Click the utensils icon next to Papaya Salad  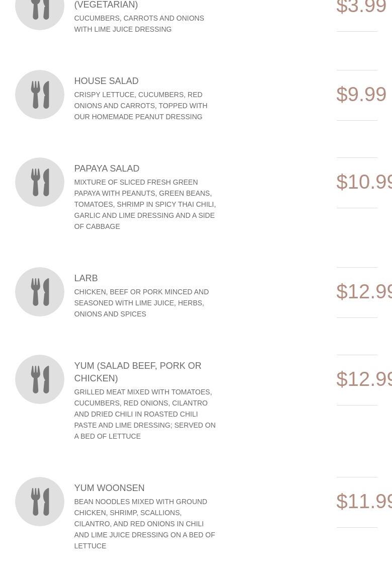(40, 182)
